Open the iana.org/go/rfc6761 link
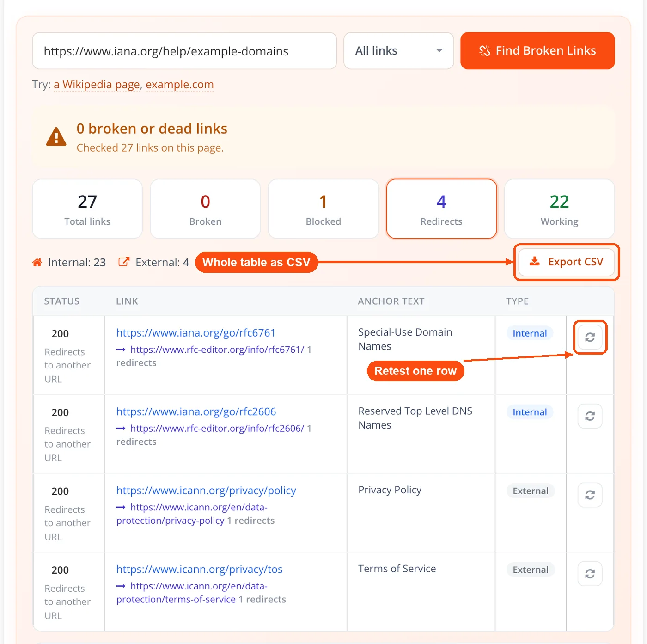Viewport: 647px width, 644px height. pyautogui.click(x=196, y=333)
